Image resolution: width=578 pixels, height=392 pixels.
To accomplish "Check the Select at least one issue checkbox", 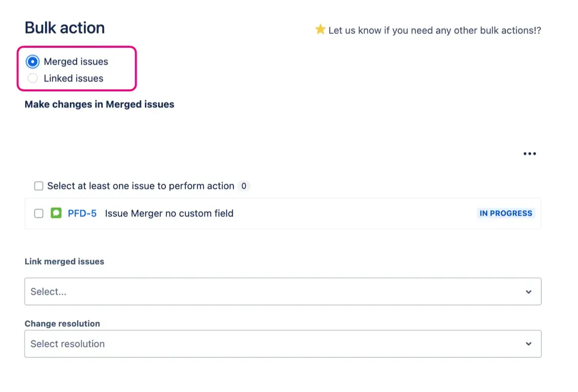I will tap(38, 186).
